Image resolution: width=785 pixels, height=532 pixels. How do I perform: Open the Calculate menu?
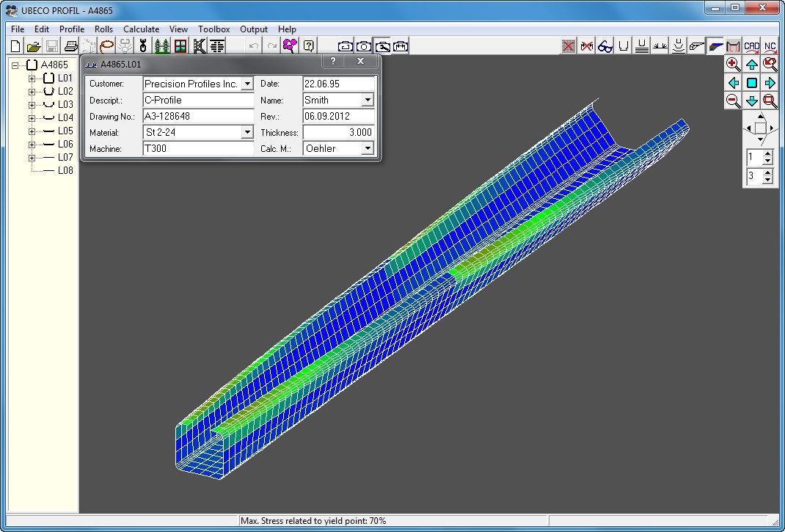tap(141, 29)
